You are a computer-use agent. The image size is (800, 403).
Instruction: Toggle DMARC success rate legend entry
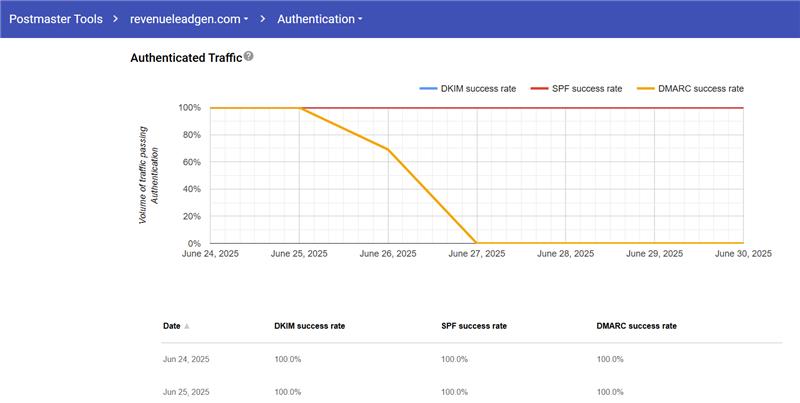688,89
